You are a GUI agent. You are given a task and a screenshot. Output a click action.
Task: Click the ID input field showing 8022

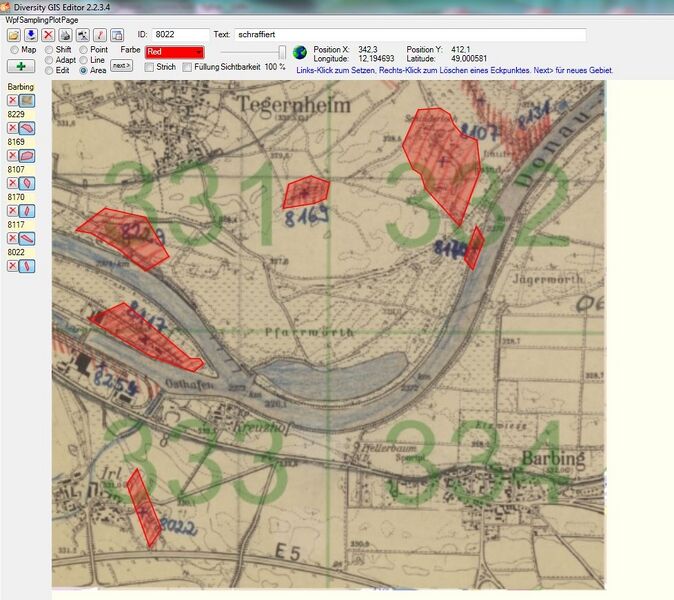(x=180, y=34)
